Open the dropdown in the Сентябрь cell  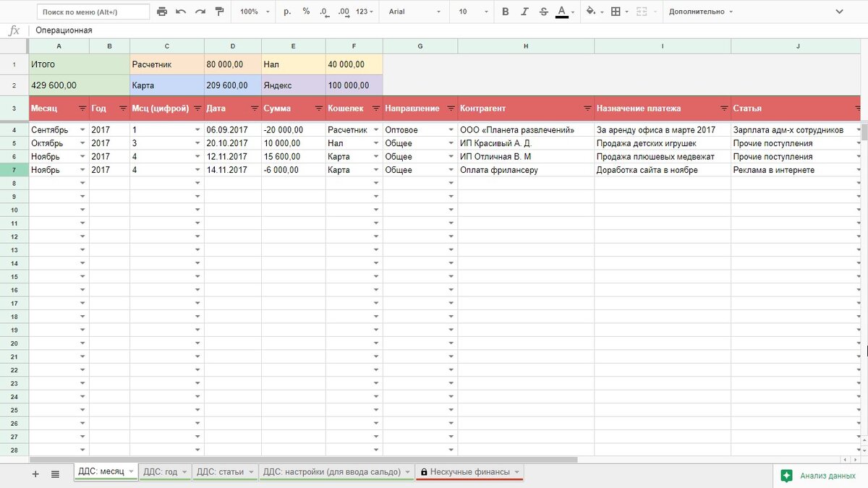tap(82, 130)
